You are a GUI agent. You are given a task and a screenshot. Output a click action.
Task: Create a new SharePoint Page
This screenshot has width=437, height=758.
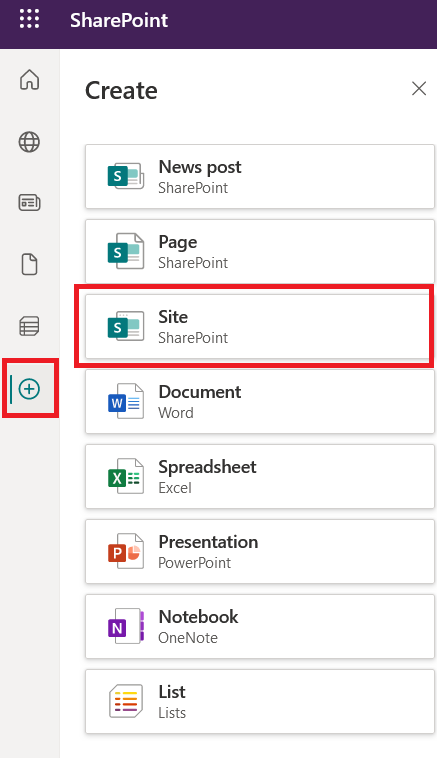point(260,251)
